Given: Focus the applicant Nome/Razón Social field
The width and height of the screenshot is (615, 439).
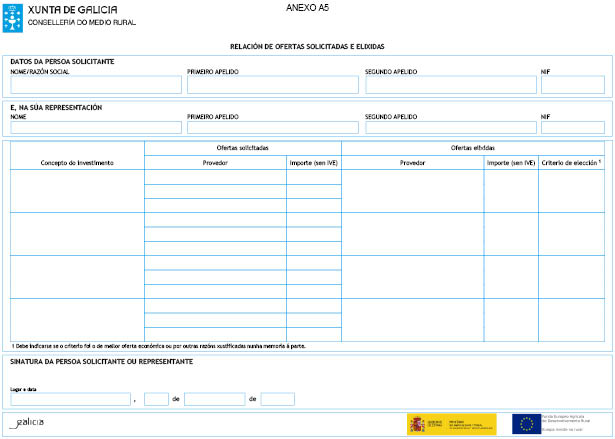Looking at the screenshot, I should tap(95, 86).
